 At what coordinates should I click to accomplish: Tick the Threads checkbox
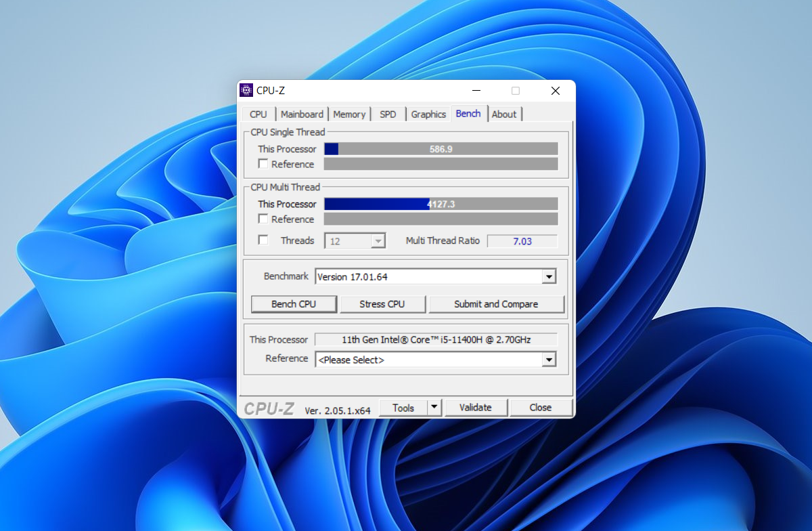(263, 240)
